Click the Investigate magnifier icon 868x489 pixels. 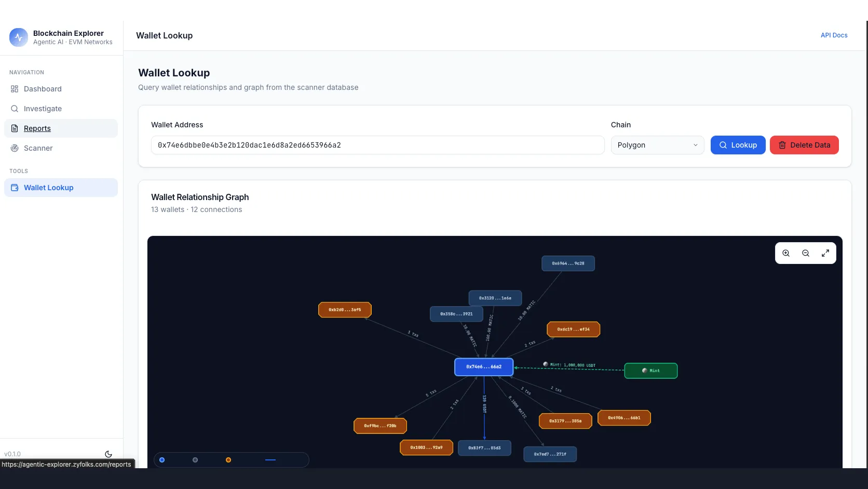coord(15,109)
